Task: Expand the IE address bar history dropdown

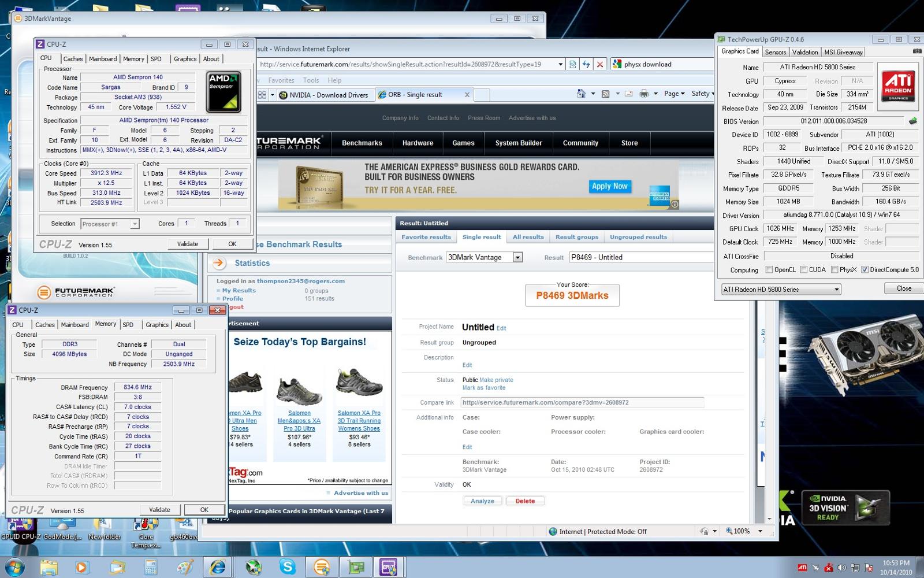Action: pos(560,64)
